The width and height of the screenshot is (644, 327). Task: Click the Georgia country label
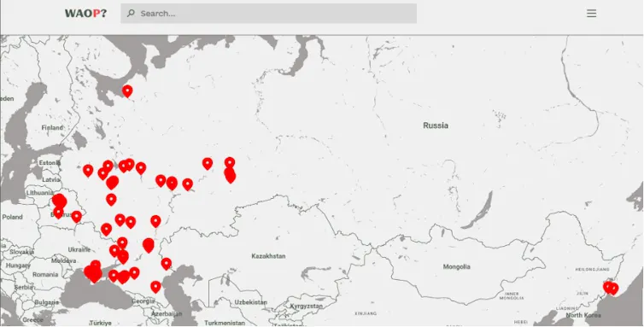(x=143, y=301)
